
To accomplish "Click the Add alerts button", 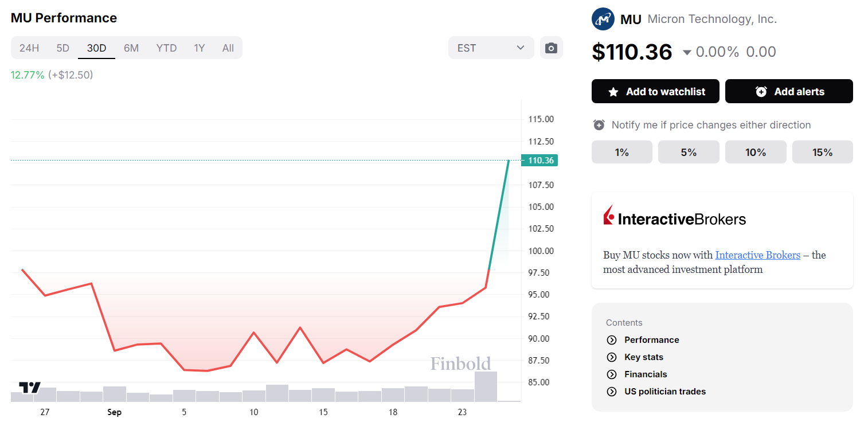I will click(x=789, y=91).
